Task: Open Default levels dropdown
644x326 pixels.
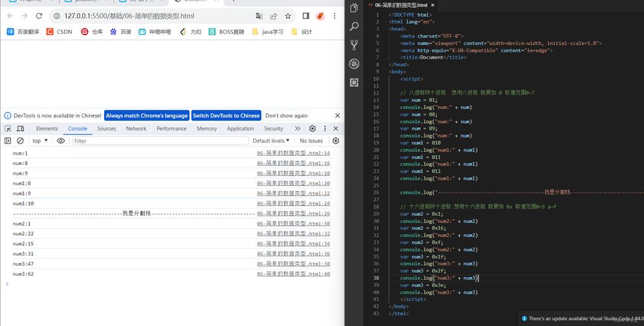Action: click(x=271, y=141)
